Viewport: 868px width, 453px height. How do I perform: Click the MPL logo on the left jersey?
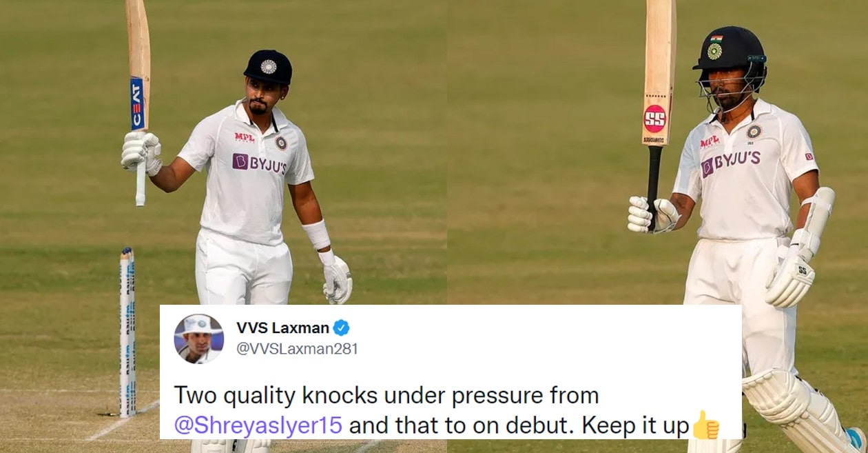coord(244,137)
